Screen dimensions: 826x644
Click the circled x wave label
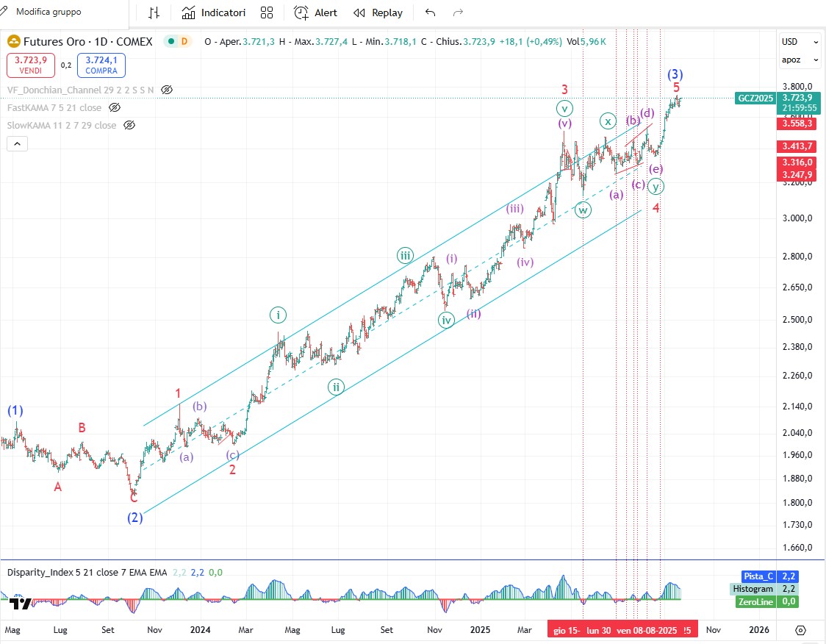coord(608,121)
